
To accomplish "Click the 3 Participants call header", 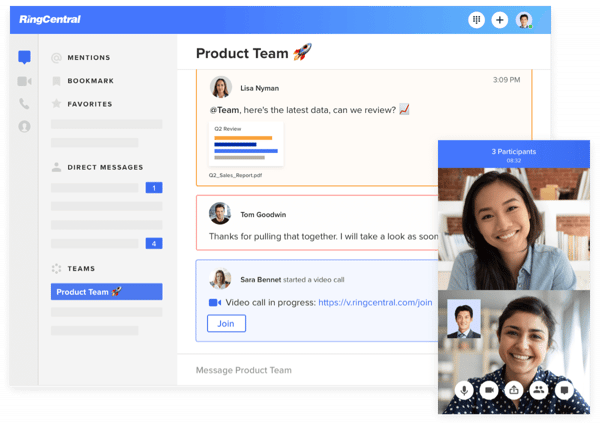I will [x=514, y=154].
